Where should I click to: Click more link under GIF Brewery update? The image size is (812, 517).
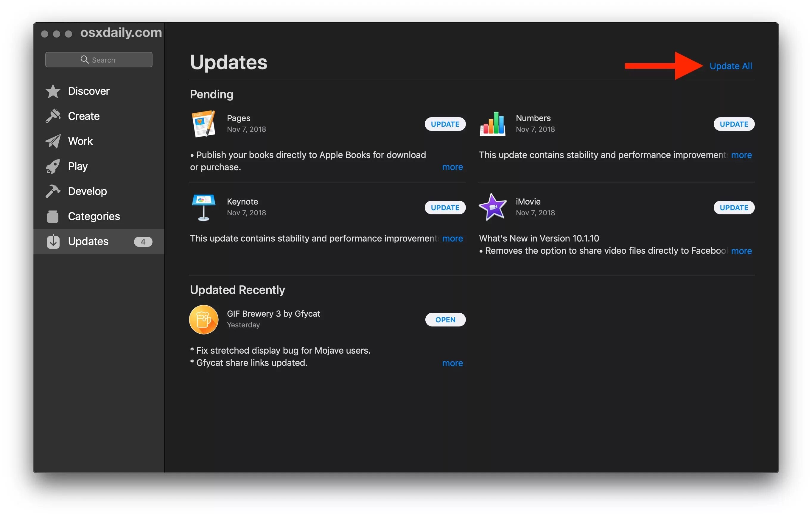(x=453, y=361)
